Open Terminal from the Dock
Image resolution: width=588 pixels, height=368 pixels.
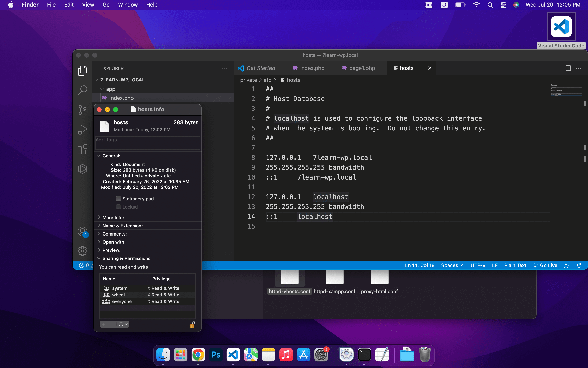(x=364, y=355)
